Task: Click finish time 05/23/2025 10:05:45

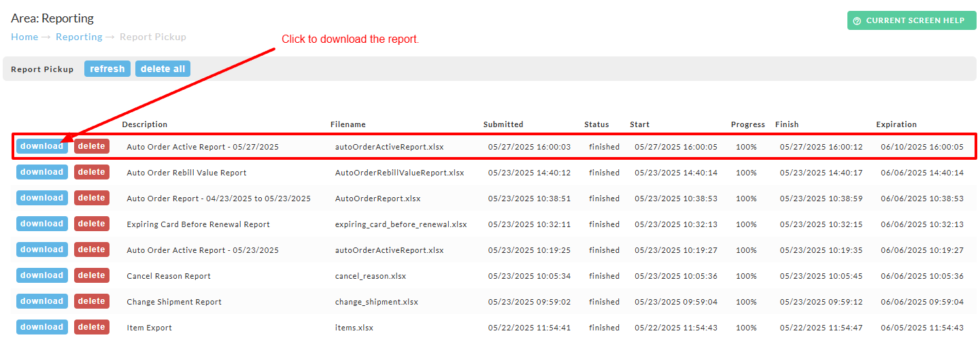Action: pyautogui.click(x=822, y=276)
